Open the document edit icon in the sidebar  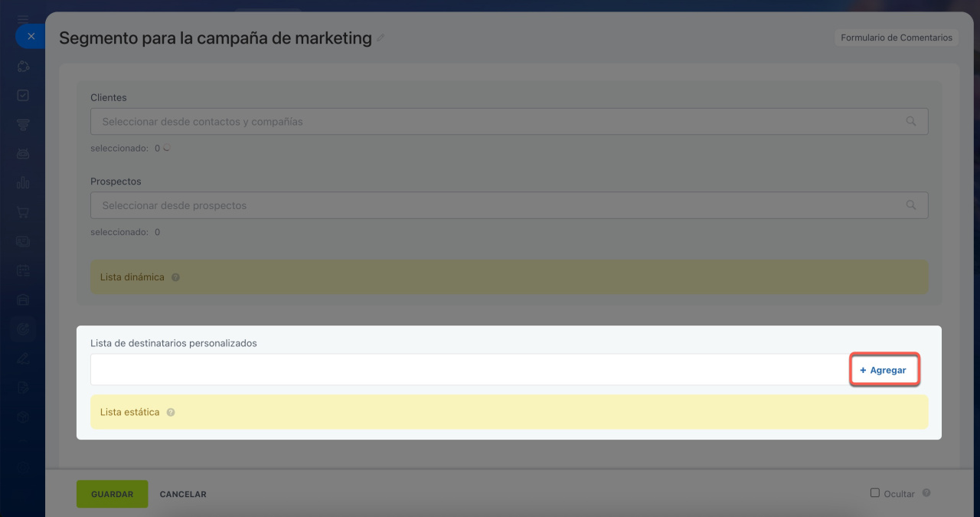point(23,388)
